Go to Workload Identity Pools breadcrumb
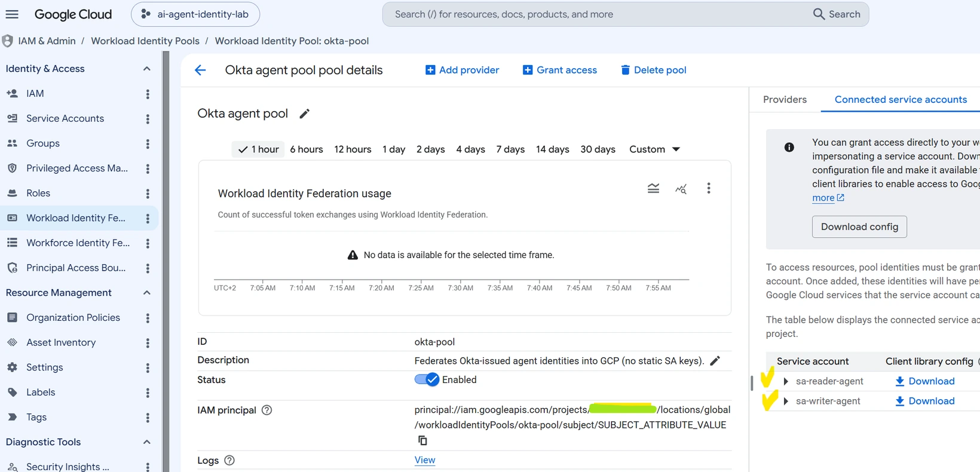The image size is (980, 472). tap(145, 41)
